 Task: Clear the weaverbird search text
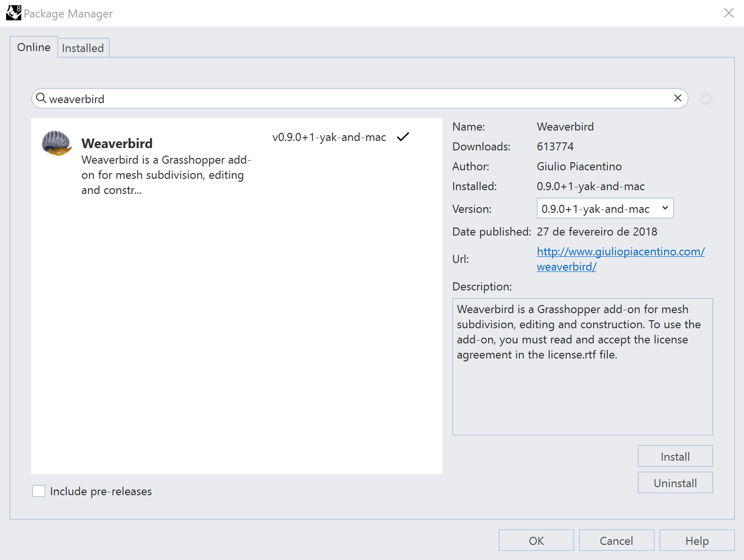tap(677, 98)
